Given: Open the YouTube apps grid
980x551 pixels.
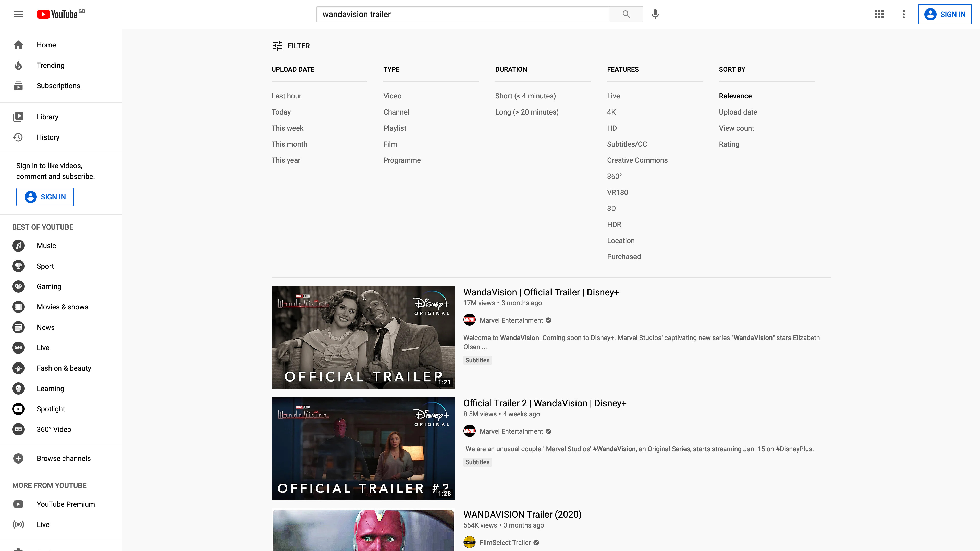Looking at the screenshot, I should tap(879, 15).
